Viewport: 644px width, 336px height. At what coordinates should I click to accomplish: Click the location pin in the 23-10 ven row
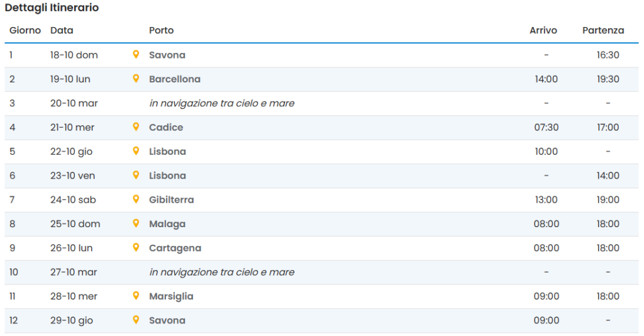(136, 175)
